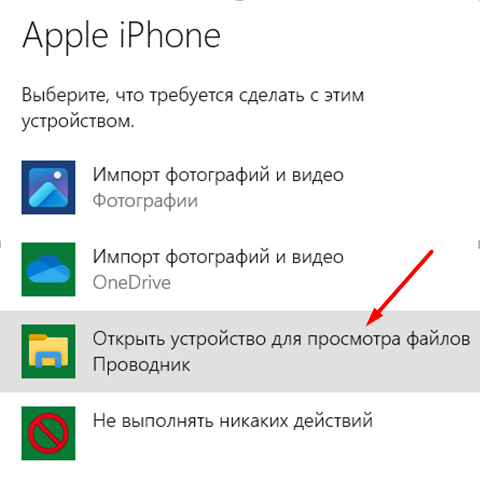The height and width of the screenshot is (483, 480).
Task: Click the red prohibited no-action icon
Action: pyautogui.click(x=48, y=433)
